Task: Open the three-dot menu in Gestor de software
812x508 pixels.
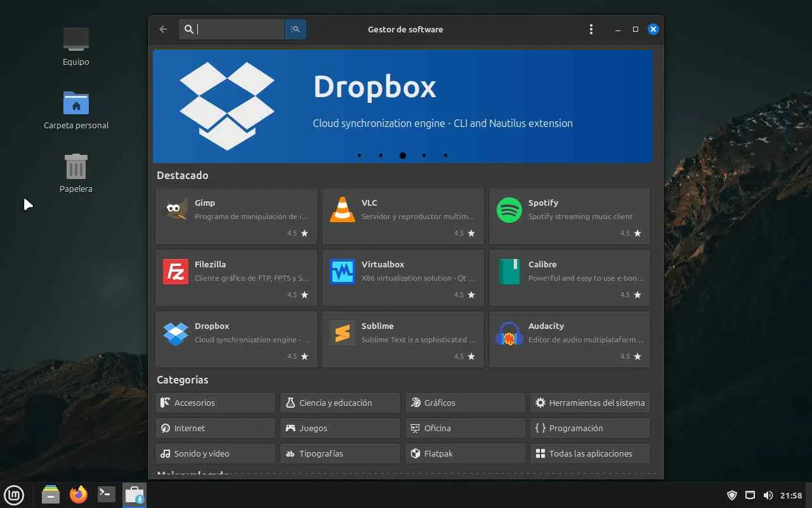Action: pos(591,29)
